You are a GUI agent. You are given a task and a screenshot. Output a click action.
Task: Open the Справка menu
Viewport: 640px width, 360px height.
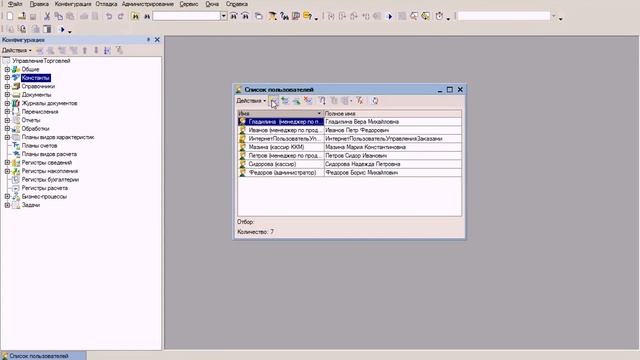click(x=237, y=4)
